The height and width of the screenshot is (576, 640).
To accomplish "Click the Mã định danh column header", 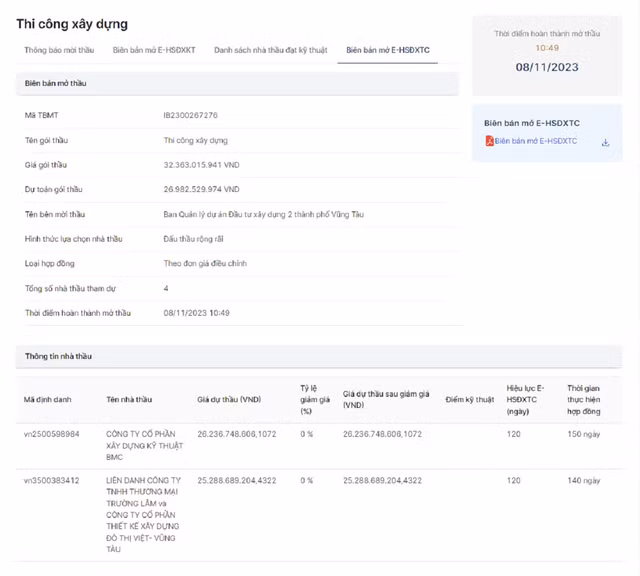I will 48,399.
